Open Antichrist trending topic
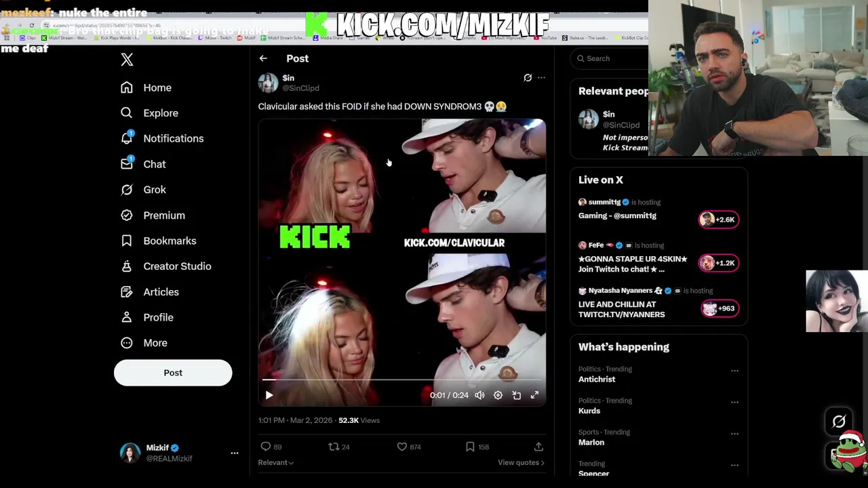Viewport: 868px width, 488px height. coord(597,380)
